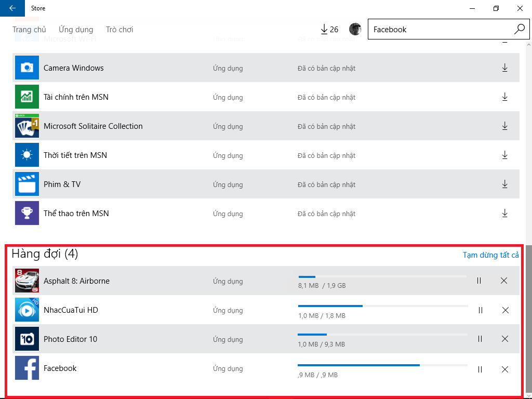The width and height of the screenshot is (532, 399).
Task: Click the Tạm dừng tất cả link
Action: point(490,255)
